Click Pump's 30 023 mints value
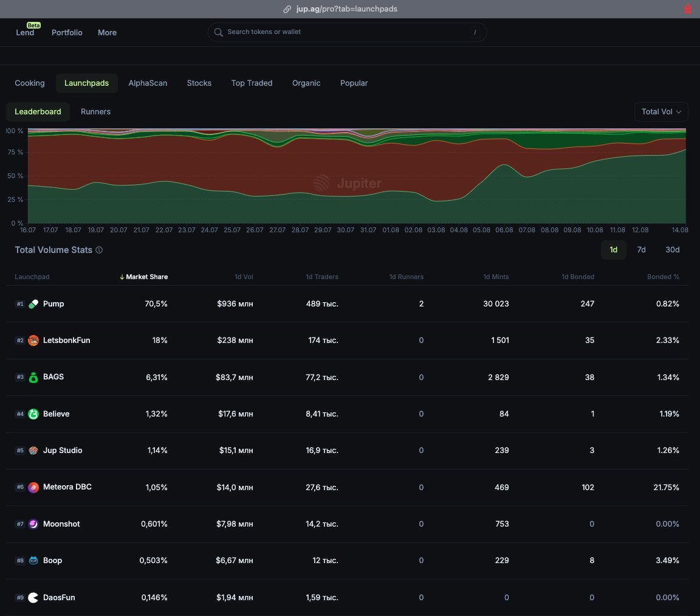This screenshot has width=700, height=616. 496,304
